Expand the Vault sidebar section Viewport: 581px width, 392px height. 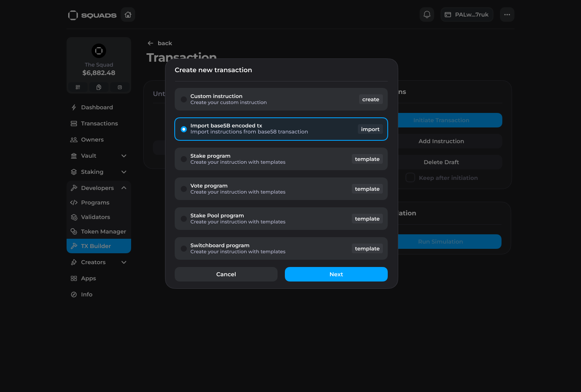(x=124, y=156)
